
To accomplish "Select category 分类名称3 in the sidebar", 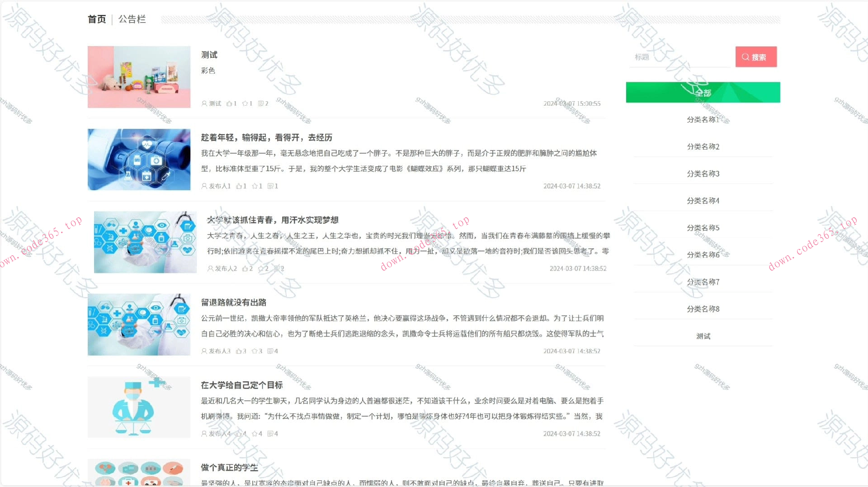I will (x=703, y=173).
